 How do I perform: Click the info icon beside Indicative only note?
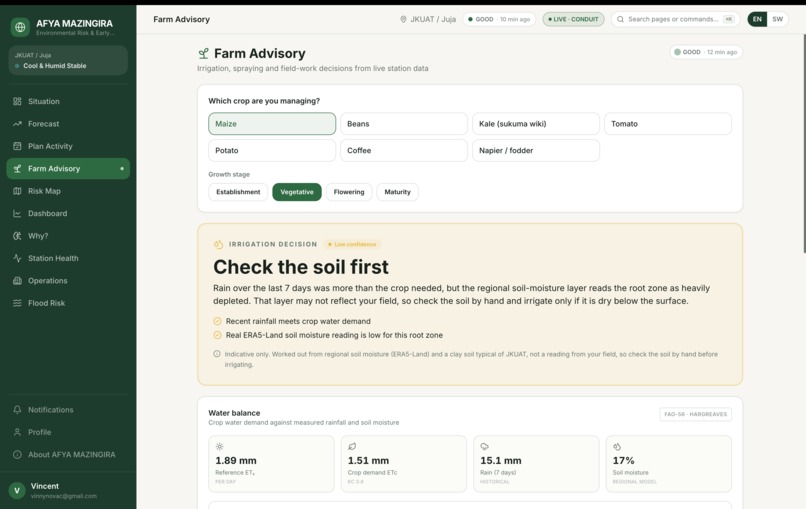tap(217, 354)
